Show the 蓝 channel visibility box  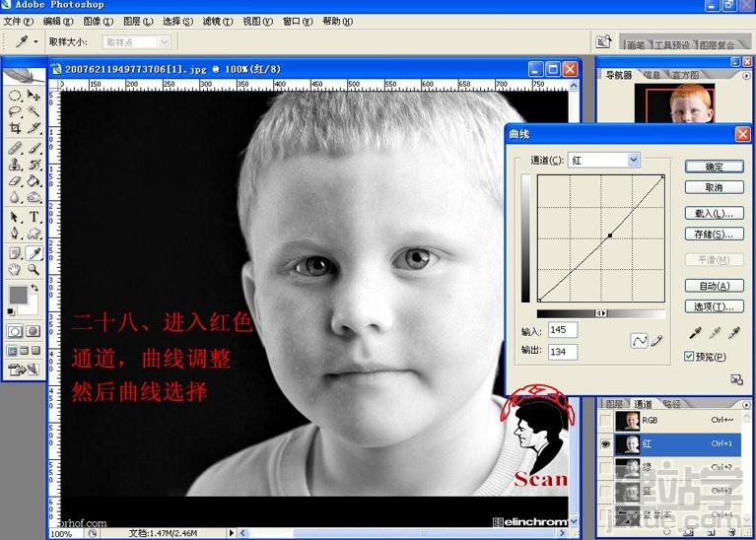605,491
